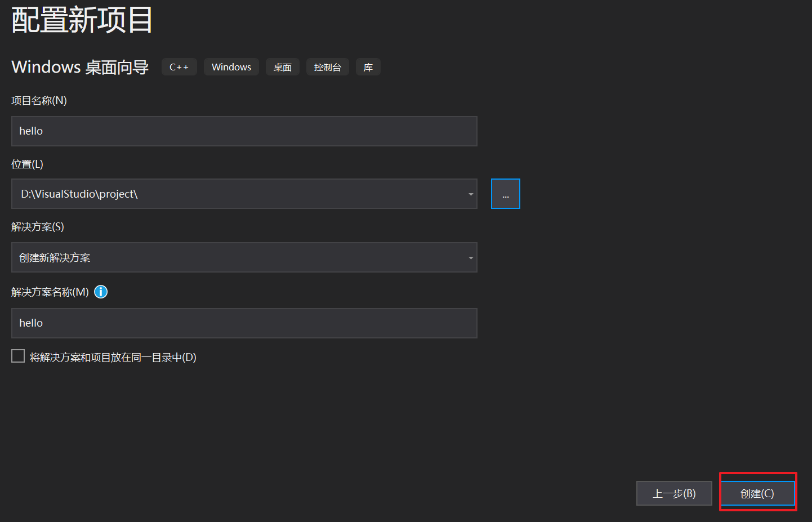Click the 项目名称(N) label
This screenshot has width=812, height=522.
click(39, 101)
